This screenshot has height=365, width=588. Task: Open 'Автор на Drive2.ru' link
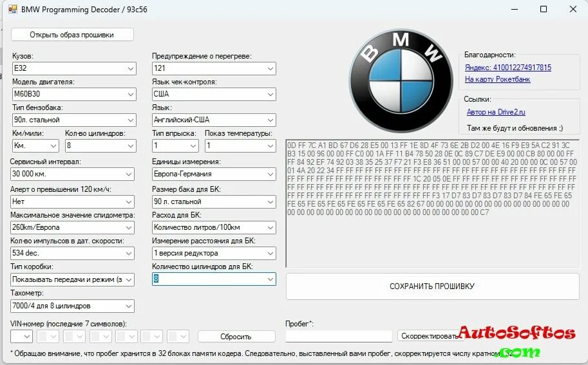click(496, 111)
